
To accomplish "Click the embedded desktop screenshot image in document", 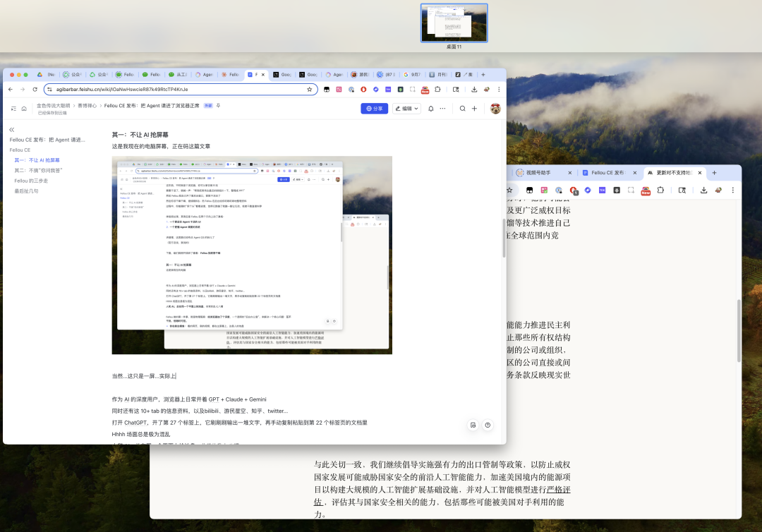I will point(252,255).
